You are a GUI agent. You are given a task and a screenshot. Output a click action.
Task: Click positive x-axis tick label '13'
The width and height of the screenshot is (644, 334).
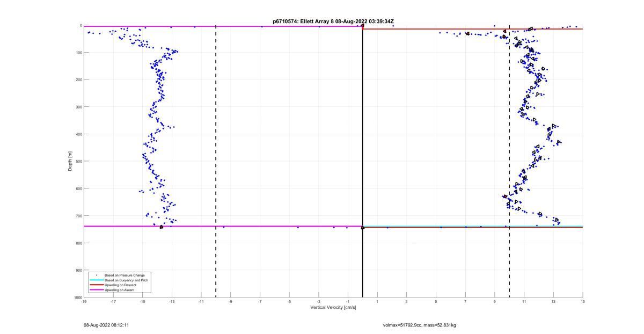pos(553,302)
